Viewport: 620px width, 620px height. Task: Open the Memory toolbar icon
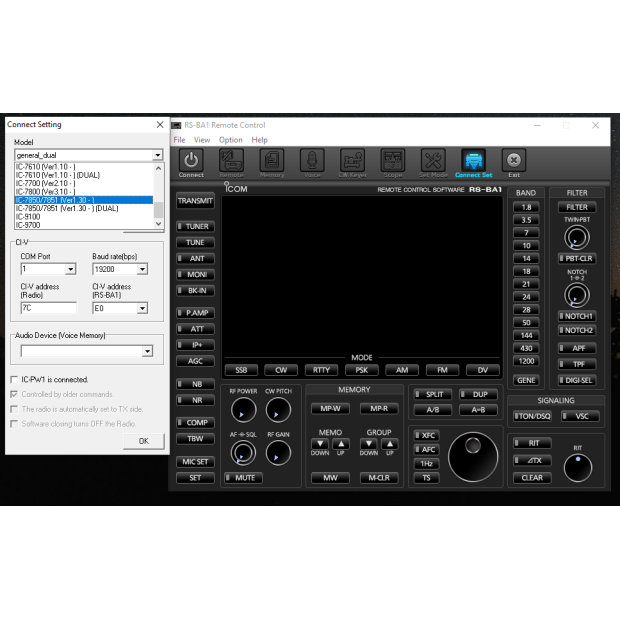click(x=272, y=160)
